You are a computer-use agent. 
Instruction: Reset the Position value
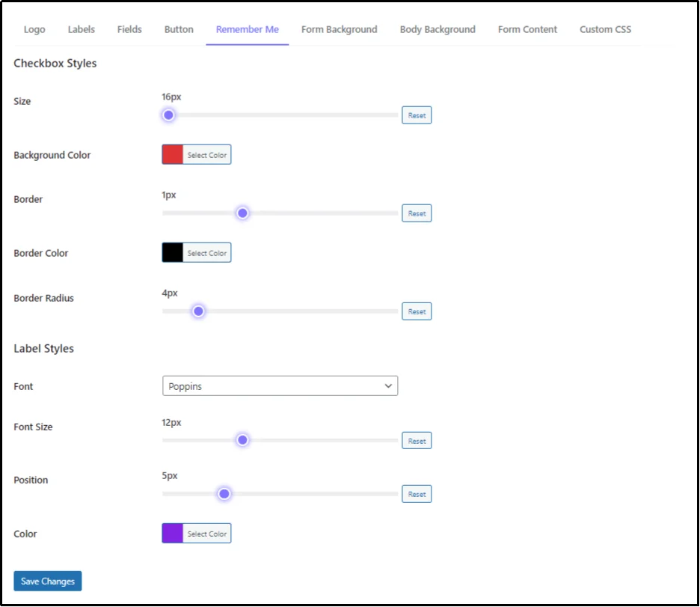(x=417, y=493)
